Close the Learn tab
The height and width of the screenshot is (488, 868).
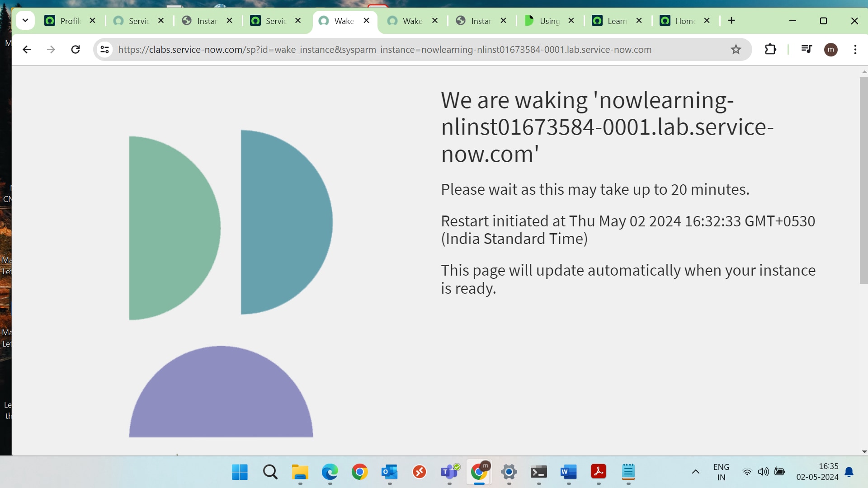pyautogui.click(x=639, y=21)
